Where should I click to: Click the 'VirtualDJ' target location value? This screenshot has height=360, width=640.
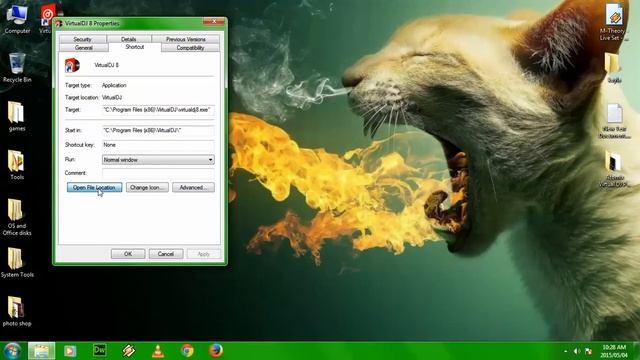tap(112, 98)
